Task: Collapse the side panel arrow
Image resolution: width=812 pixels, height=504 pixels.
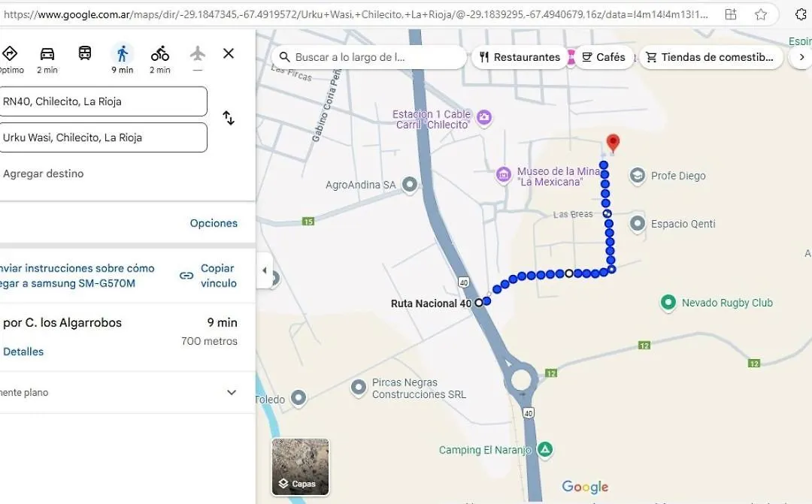Action: click(x=265, y=270)
